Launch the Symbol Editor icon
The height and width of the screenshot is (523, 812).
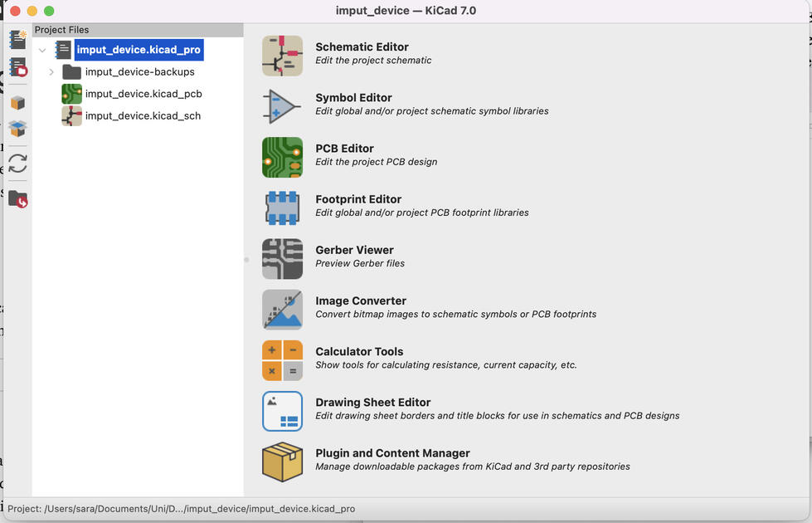[x=282, y=106]
